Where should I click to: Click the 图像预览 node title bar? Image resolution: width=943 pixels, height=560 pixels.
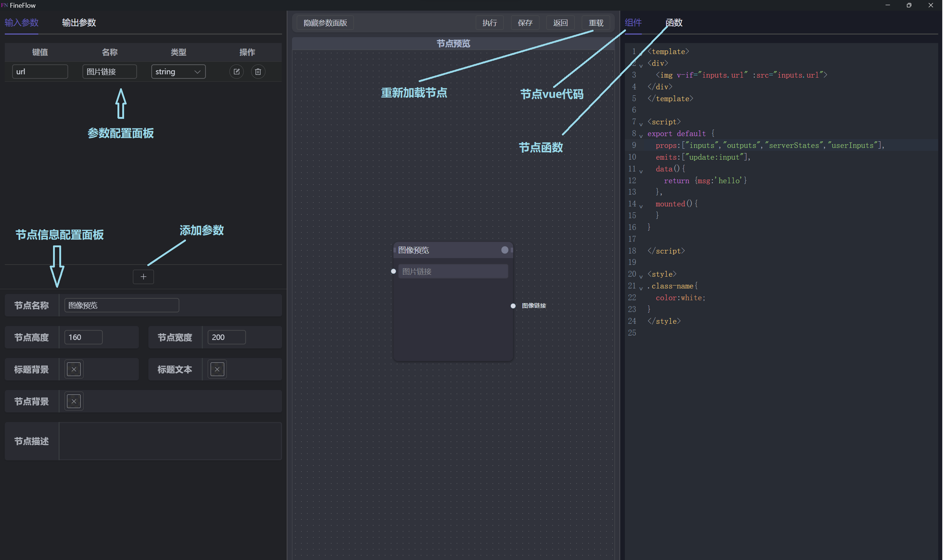453,250
